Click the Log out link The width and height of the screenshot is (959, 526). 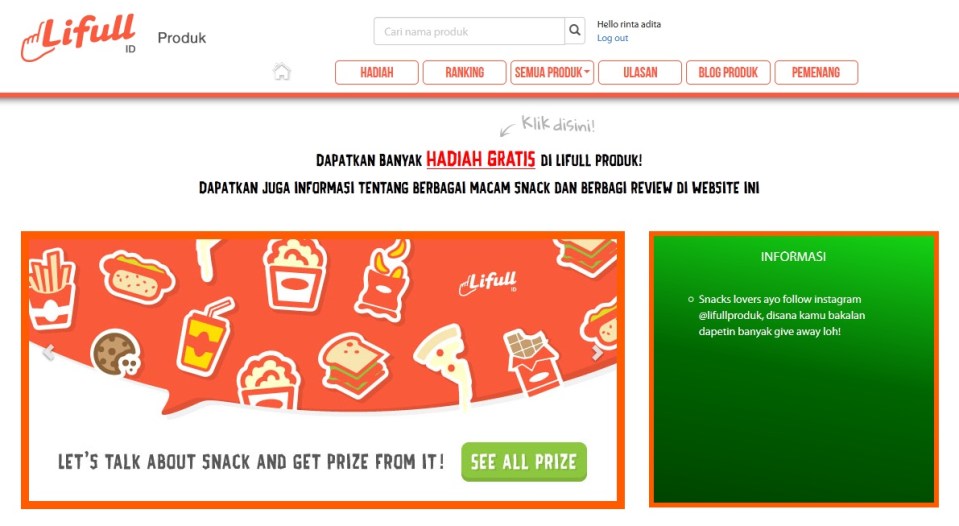(612, 38)
